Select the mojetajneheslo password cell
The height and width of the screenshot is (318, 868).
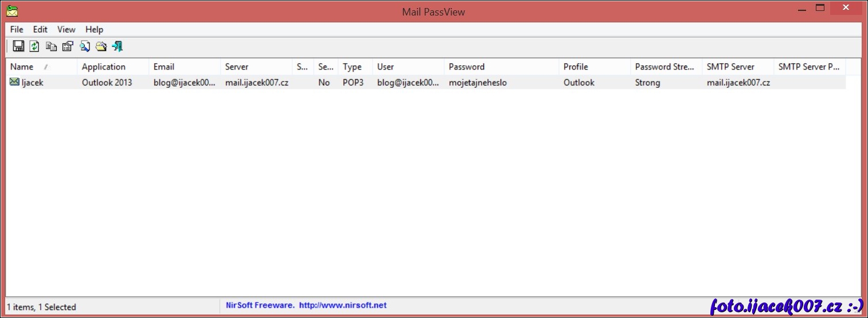(x=478, y=83)
